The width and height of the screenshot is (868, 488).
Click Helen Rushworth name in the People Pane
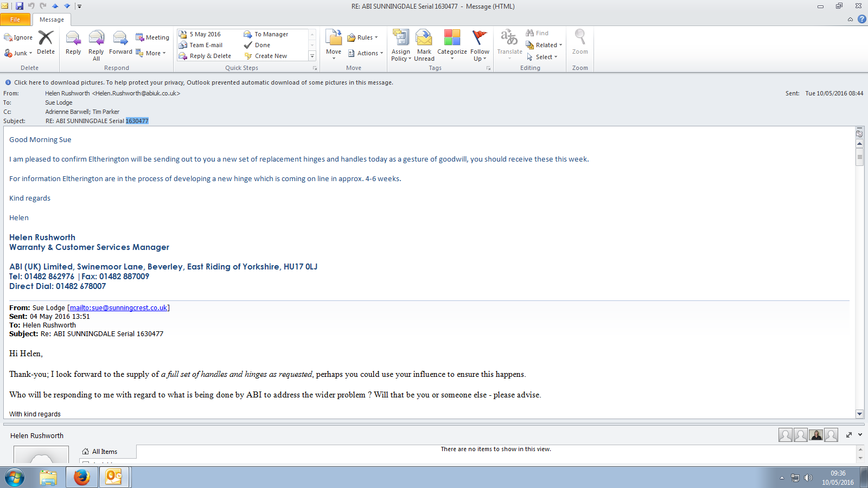37,436
